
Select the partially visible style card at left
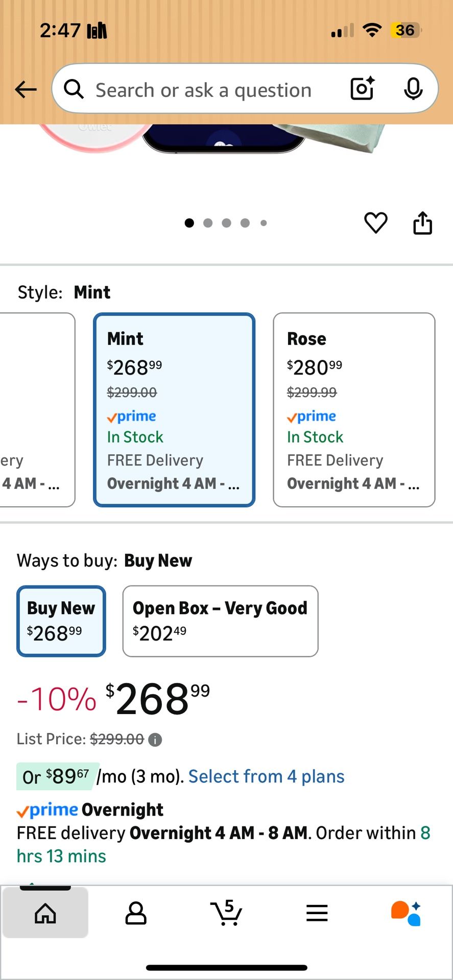click(36, 409)
